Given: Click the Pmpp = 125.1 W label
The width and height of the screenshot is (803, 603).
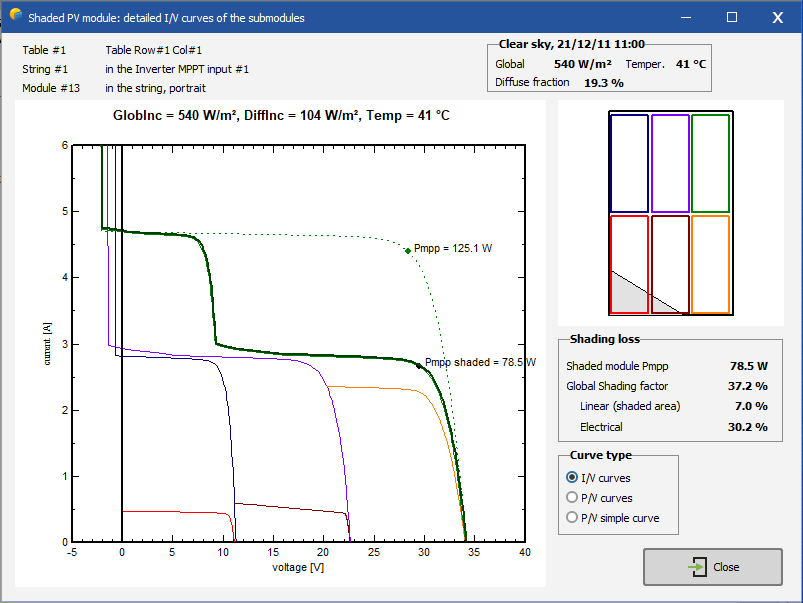Looking at the screenshot, I should pos(453,248).
